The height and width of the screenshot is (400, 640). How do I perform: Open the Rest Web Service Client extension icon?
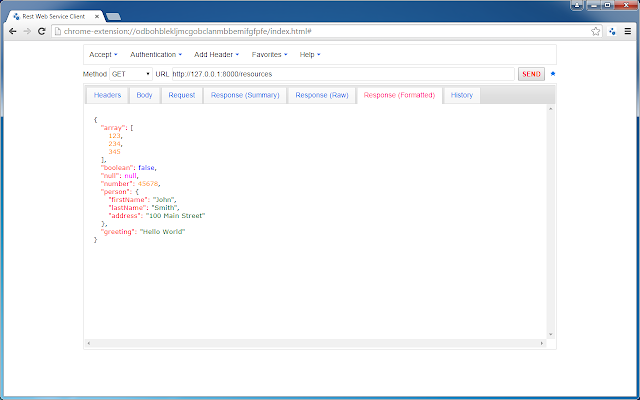tap(612, 31)
